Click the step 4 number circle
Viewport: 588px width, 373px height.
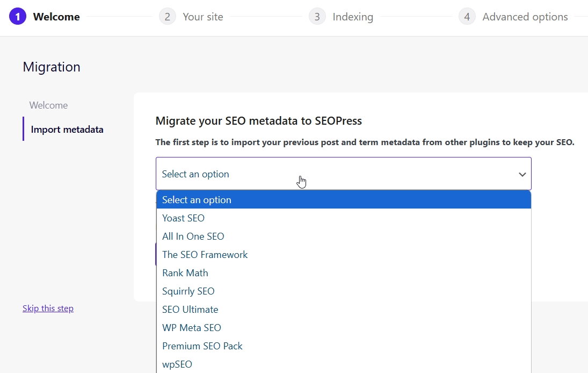tap(467, 17)
